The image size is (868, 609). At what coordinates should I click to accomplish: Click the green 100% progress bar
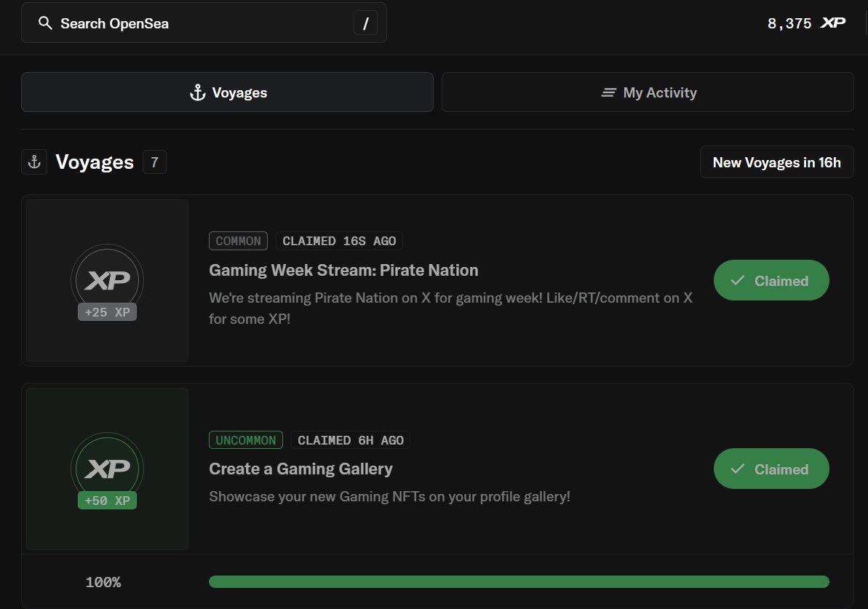tap(519, 581)
